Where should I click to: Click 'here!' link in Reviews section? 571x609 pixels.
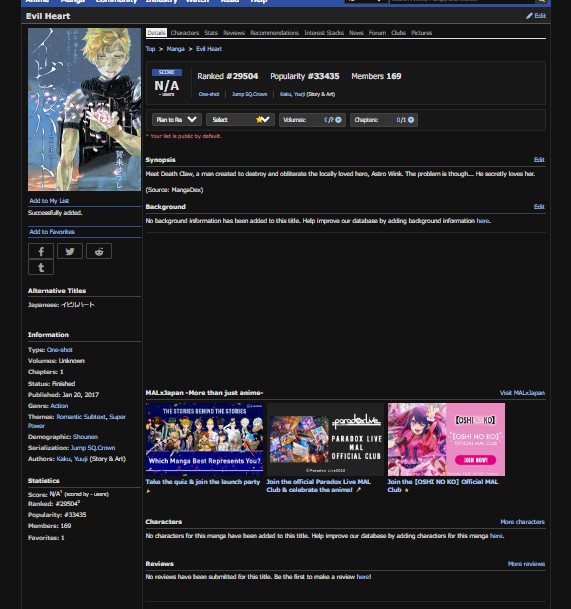tap(364, 577)
